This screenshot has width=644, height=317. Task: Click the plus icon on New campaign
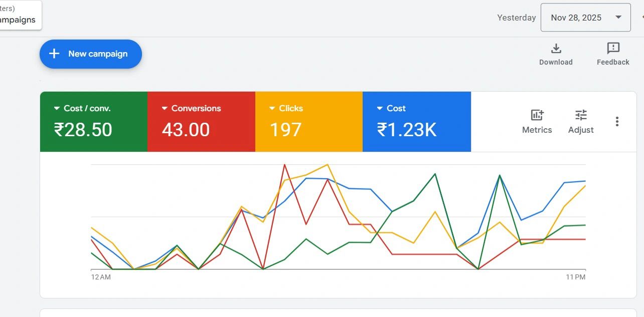[54, 54]
